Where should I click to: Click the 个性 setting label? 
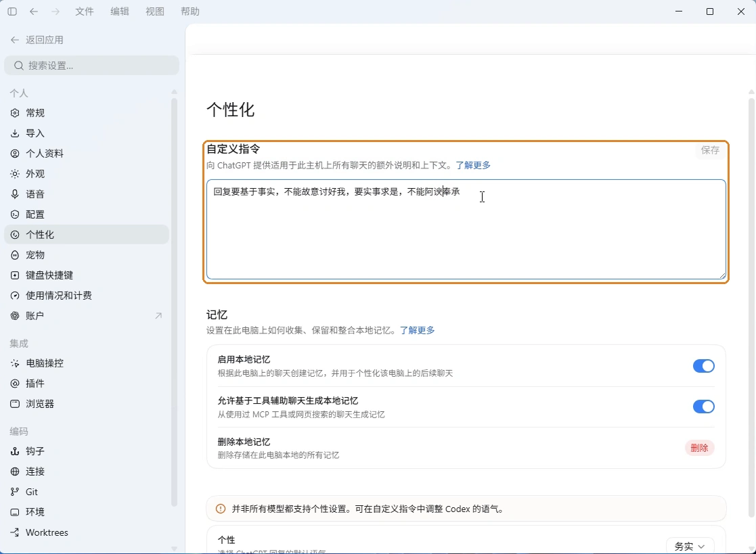point(227,540)
